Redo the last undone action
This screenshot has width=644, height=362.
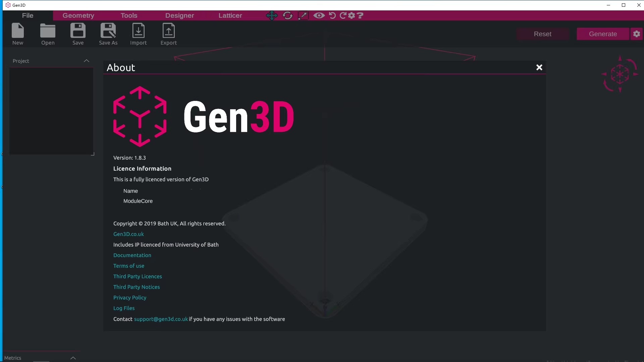(342, 15)
